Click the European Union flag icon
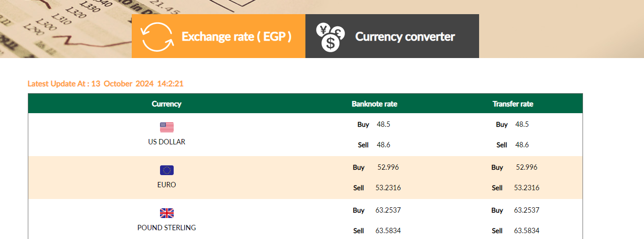Screen dimensions: 644x239 [x=167, y=170]
